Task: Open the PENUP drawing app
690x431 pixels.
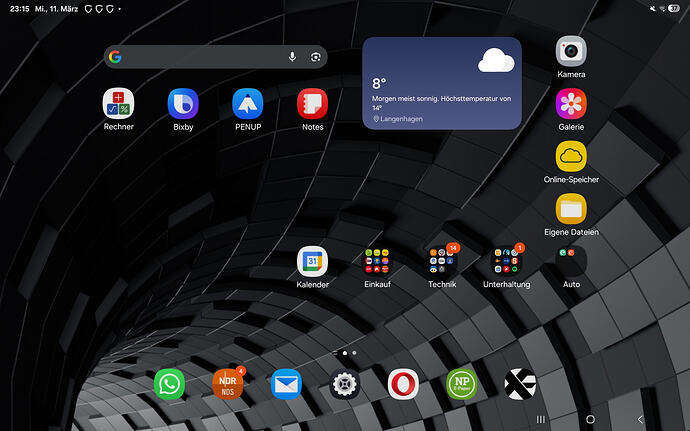Action: coord(248,103)
